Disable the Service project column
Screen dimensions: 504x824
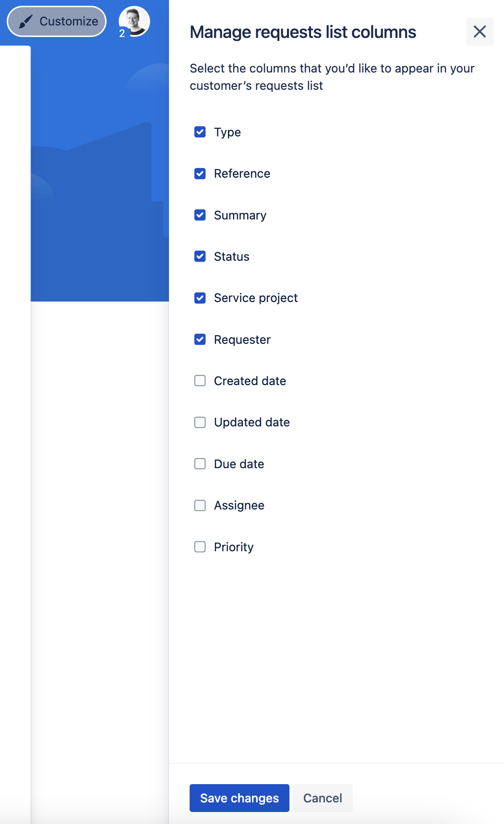click(x=200, y=298)
